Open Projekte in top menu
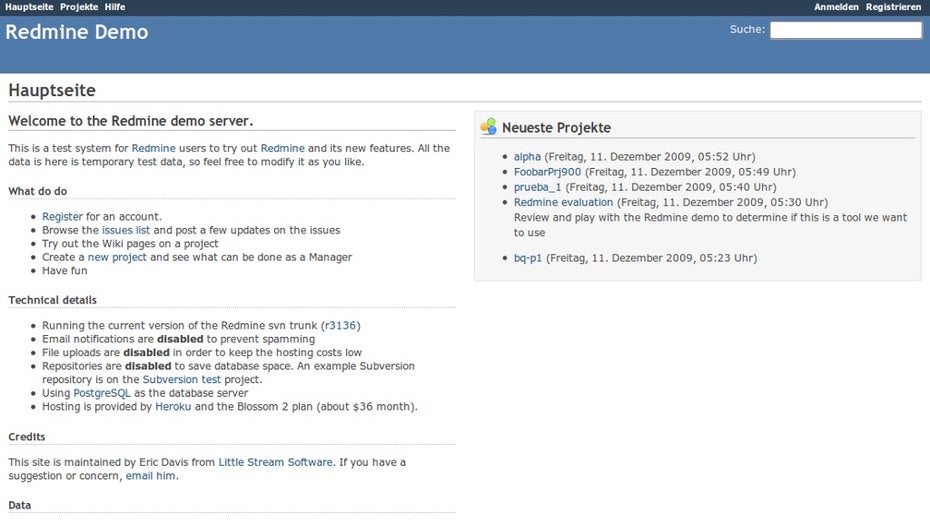The width and height of the screenshot is (930, 523). (x=79, y=7)
